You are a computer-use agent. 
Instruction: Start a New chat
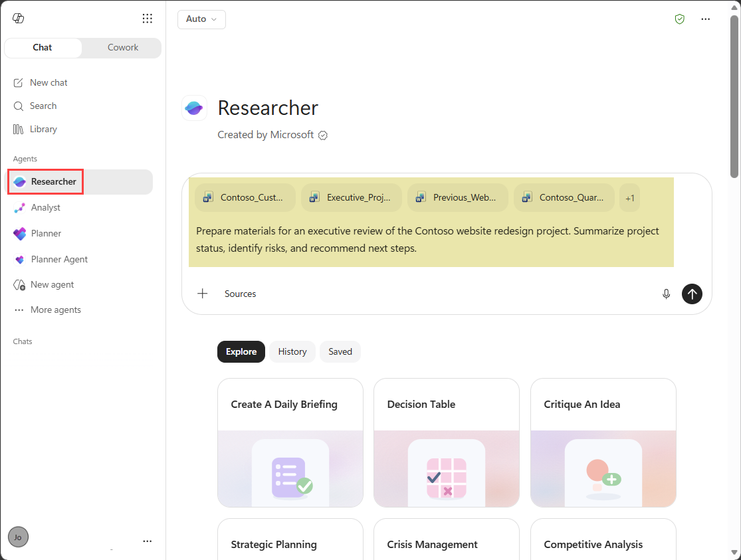coord(41,82)
